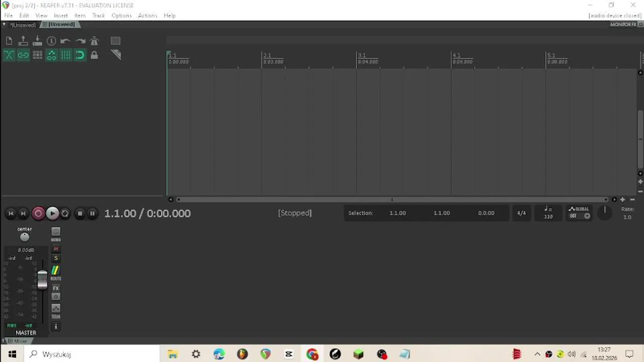Mute the master track with M
The width and height of the screenshot is (644, 362).
pyautogui.click(x=56, y=249)
